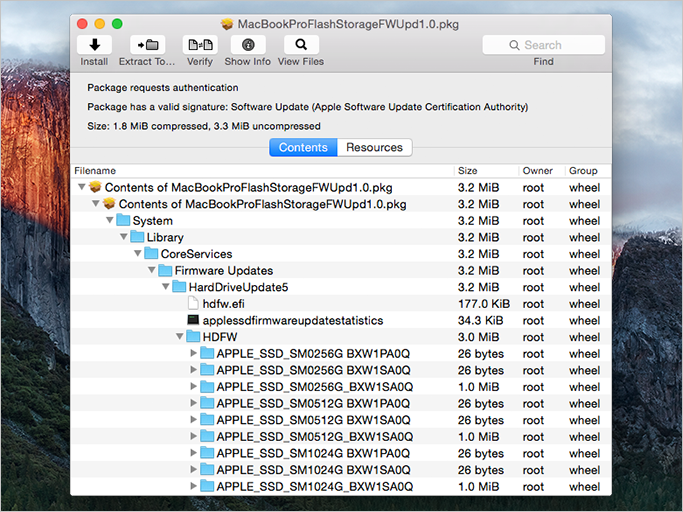Click the 'Package requests authentication' text

163,88
